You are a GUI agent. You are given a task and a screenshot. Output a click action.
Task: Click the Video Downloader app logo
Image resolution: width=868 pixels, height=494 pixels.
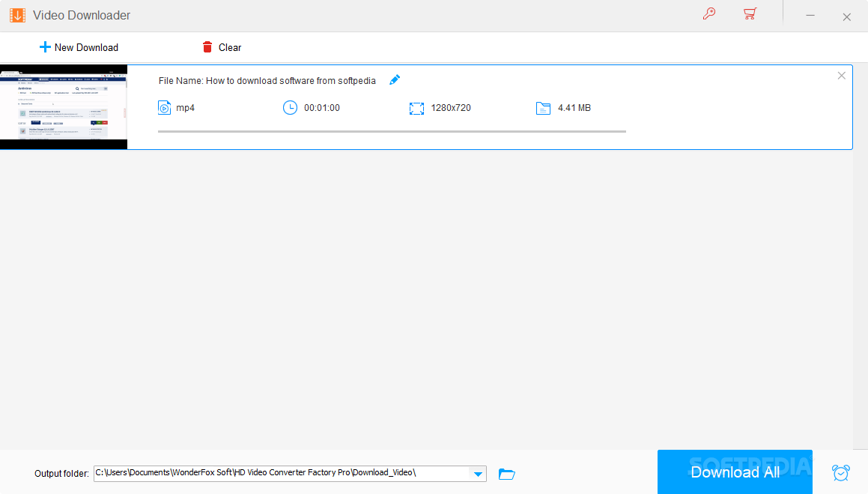tap(16, 14)
